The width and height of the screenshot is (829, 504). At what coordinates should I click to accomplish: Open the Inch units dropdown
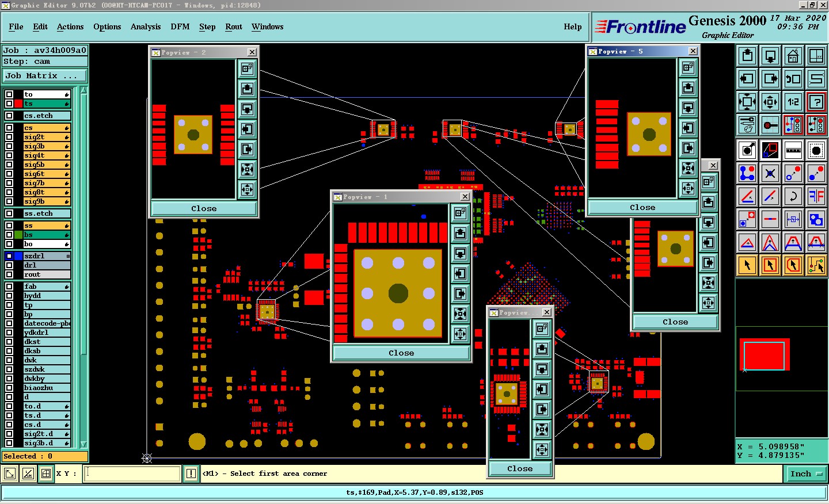[805, 474]
